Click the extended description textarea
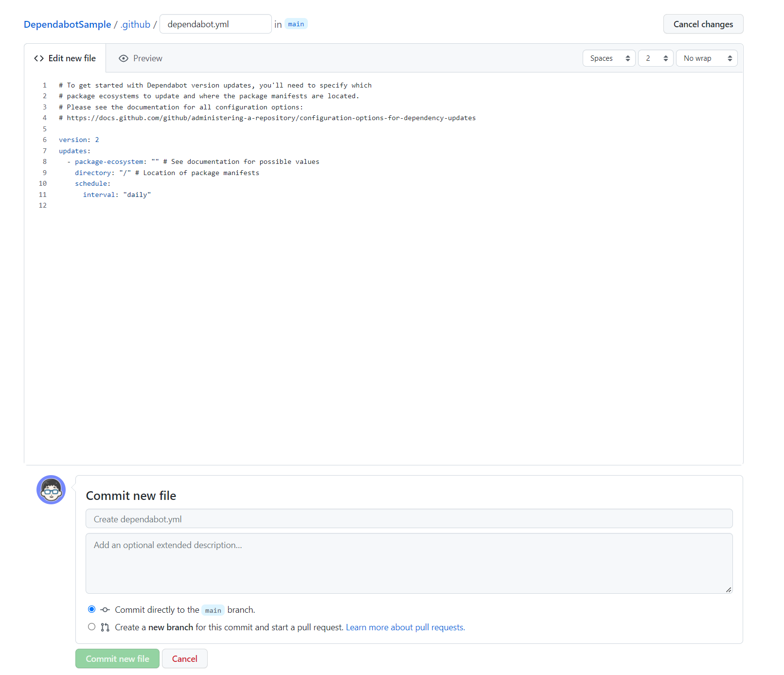Image resolution: width=784 pixels, height=675 pixels. point(409,563)
